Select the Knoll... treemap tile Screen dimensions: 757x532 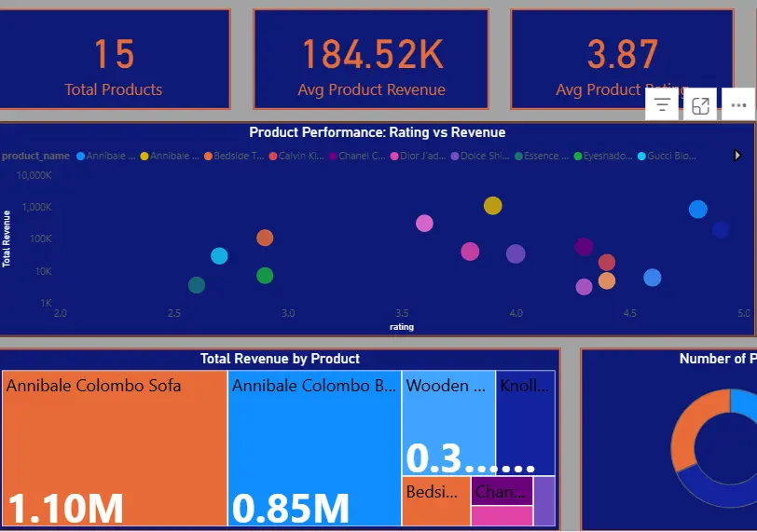tap(525, 422)
